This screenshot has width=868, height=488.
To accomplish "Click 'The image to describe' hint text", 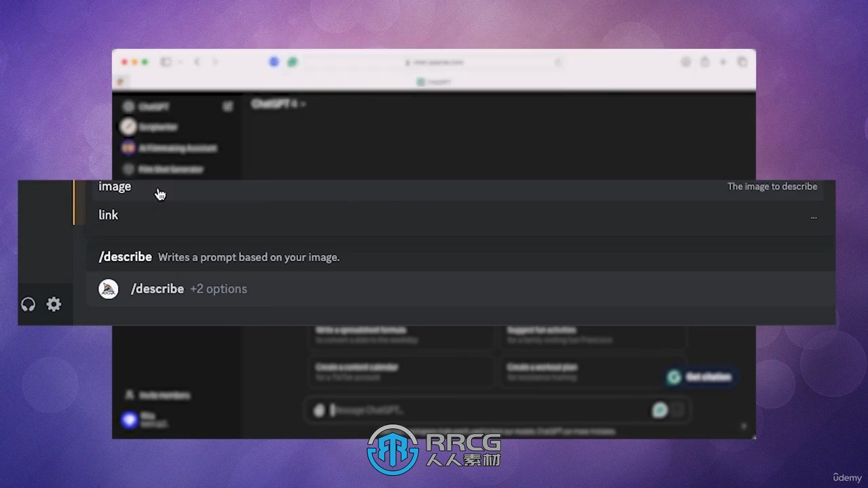I will pyautogui.click(x=772, y=186).
